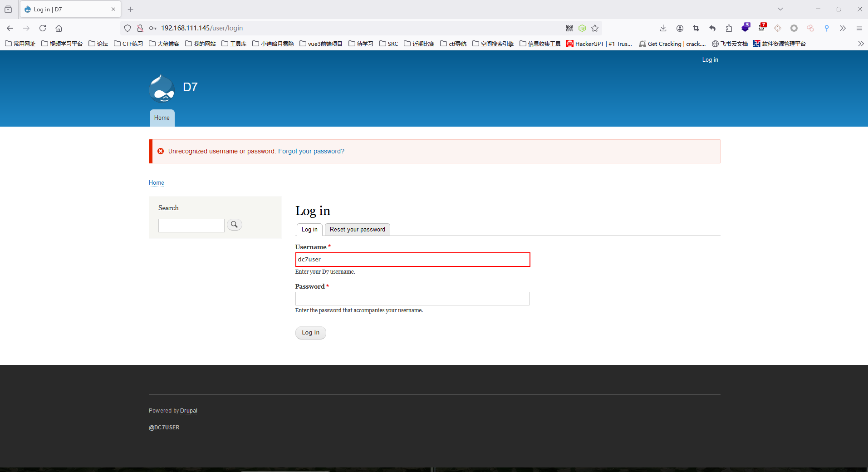
Task: Open the downloads panel icon
Action: click(x=663, y=28)
